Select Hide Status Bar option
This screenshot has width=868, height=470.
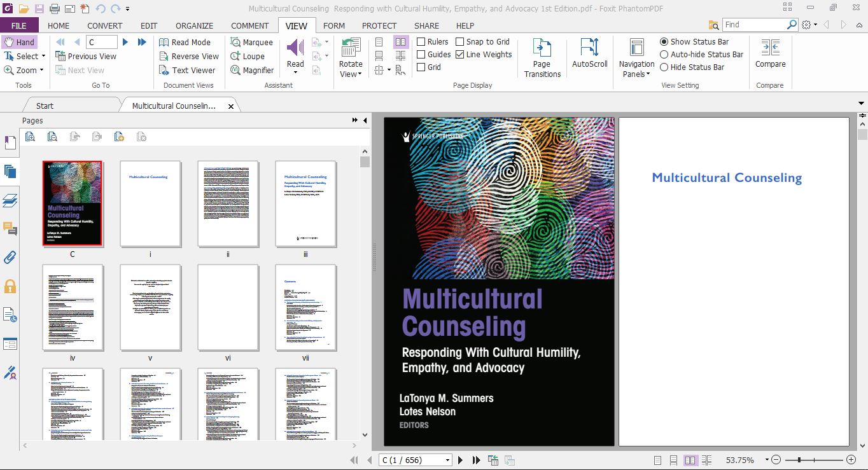click(x=664, y=67)
